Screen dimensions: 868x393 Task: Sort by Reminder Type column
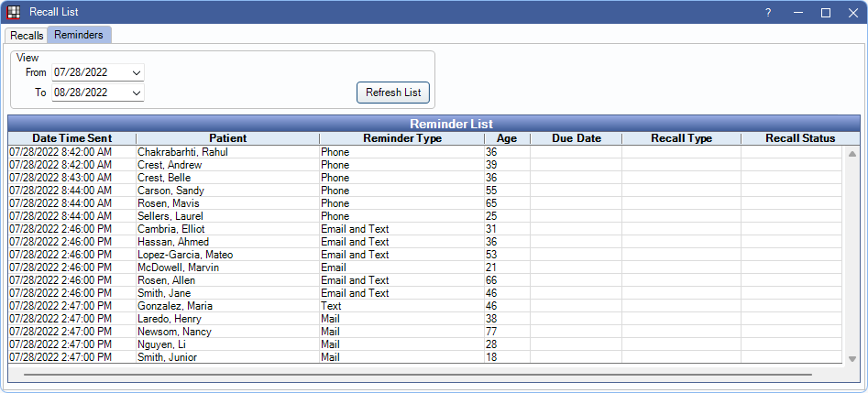point(401,138)
